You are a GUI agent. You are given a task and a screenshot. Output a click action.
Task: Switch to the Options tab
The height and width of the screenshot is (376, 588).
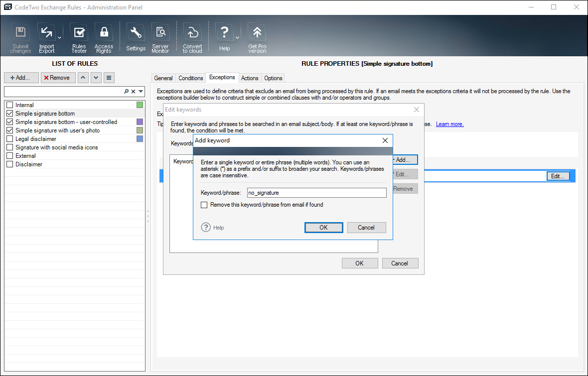(273, 78)
